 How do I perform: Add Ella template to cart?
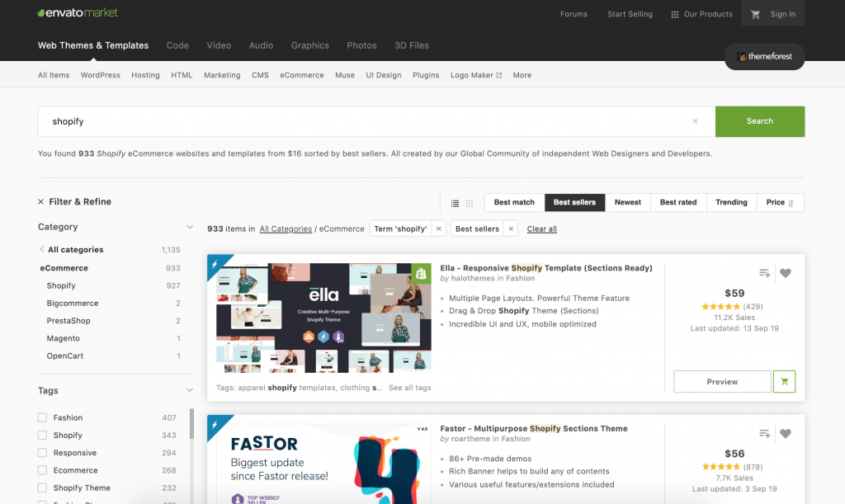tap(784, 381)
